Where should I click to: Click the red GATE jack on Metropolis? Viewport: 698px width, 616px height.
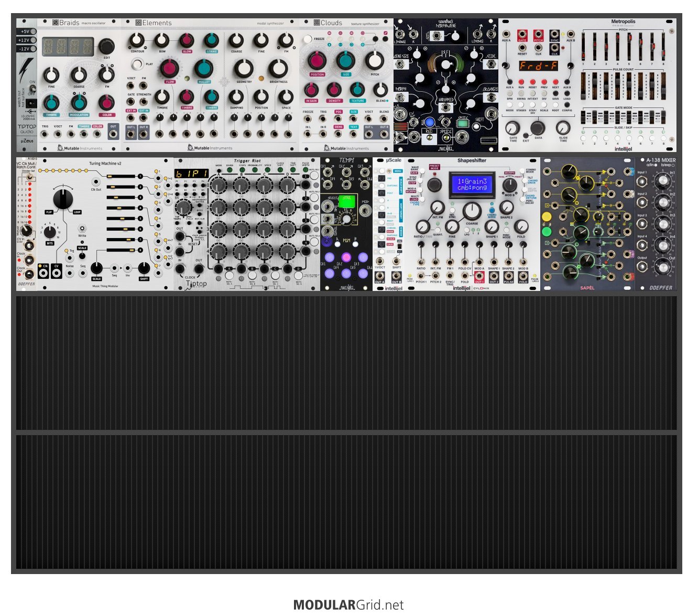[522, 35]
